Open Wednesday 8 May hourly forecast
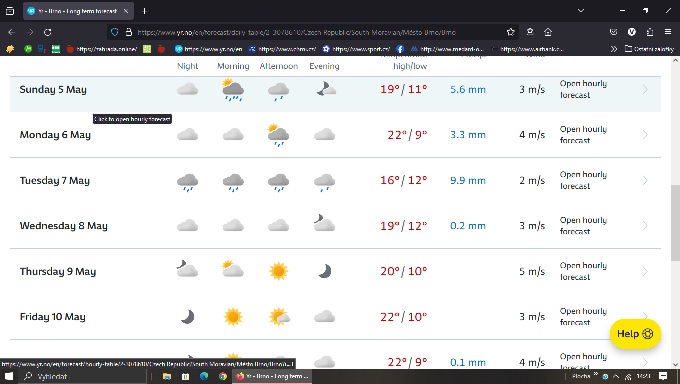680x384 pixels. click(x=583, y=226)
